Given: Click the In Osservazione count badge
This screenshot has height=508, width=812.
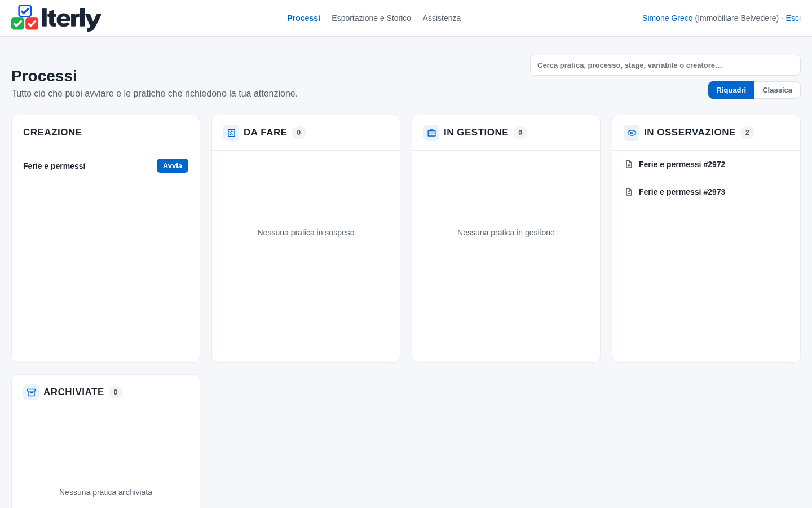Looking at the screenshot, I should tap(747, 133).
